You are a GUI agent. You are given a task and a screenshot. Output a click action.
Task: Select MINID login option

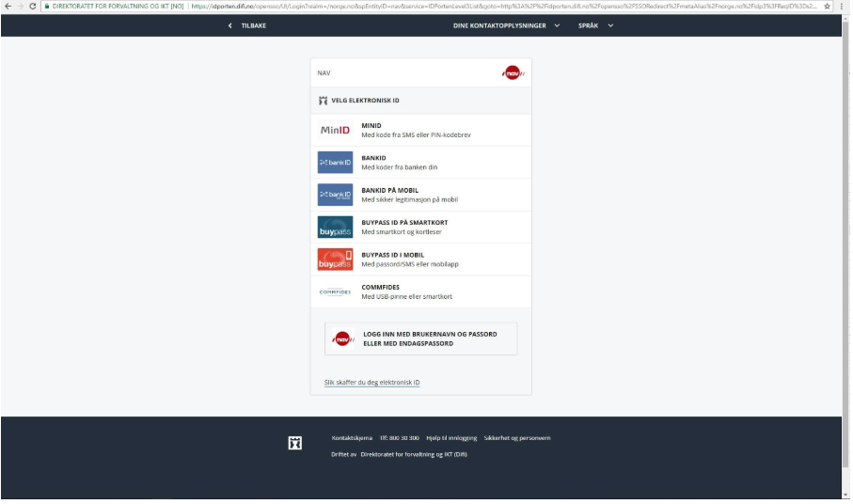[421, 130]
